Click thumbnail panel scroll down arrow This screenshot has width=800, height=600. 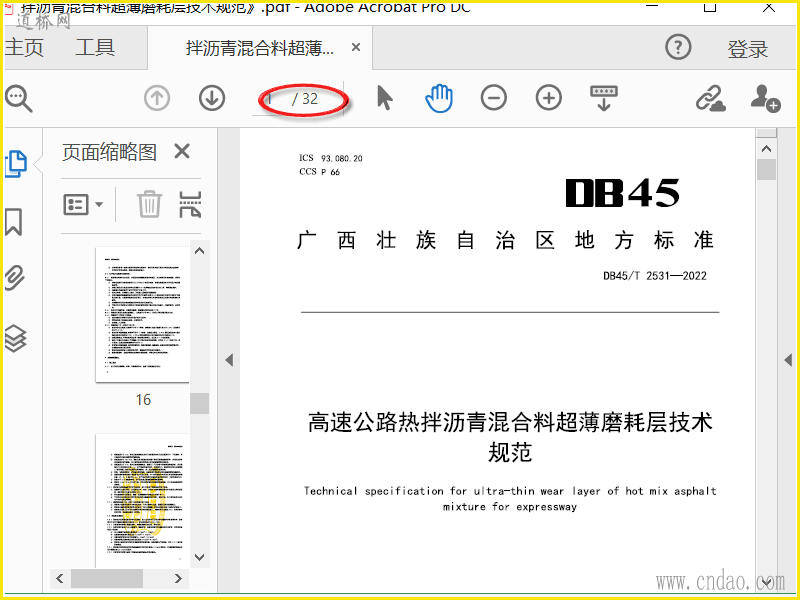199,557
